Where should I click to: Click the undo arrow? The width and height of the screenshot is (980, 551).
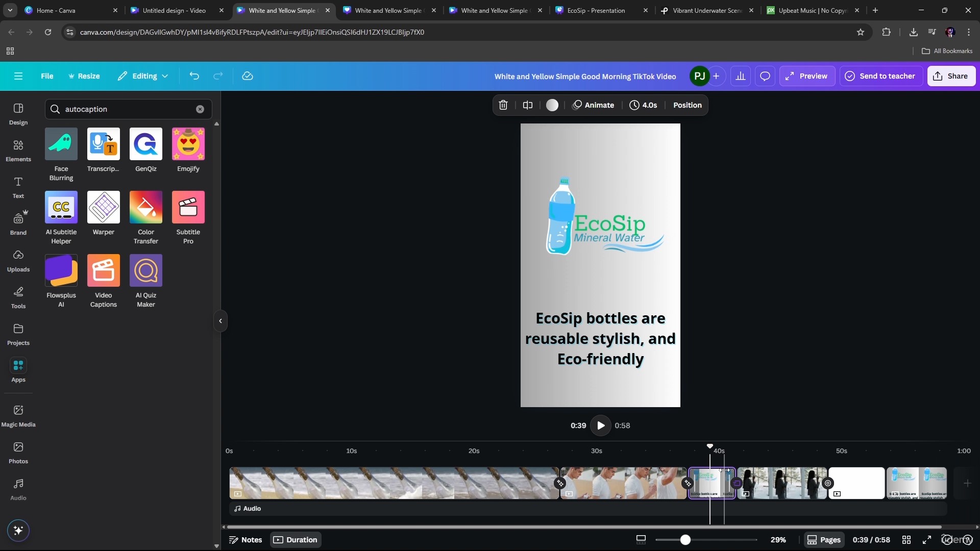coord(194,76)
